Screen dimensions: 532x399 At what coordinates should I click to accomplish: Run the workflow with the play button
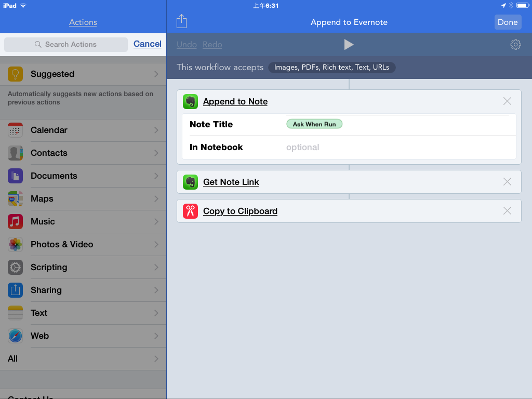[349, 45]
